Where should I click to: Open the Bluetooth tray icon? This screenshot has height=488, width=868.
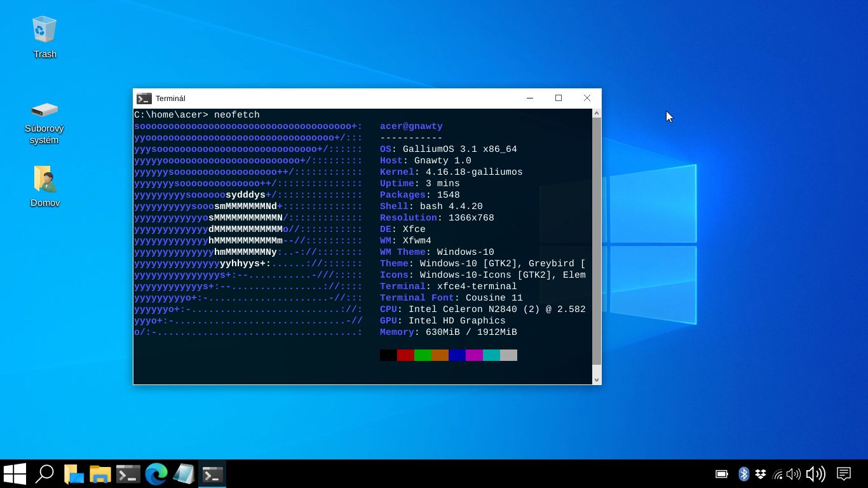[x=743, y=474]
